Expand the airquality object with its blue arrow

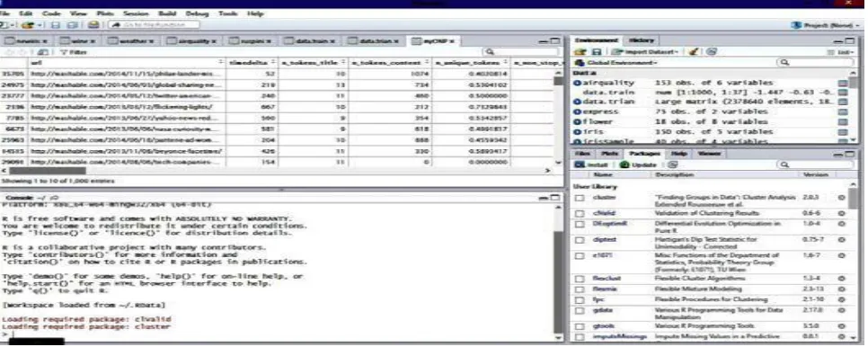click(x=577, y=83)
